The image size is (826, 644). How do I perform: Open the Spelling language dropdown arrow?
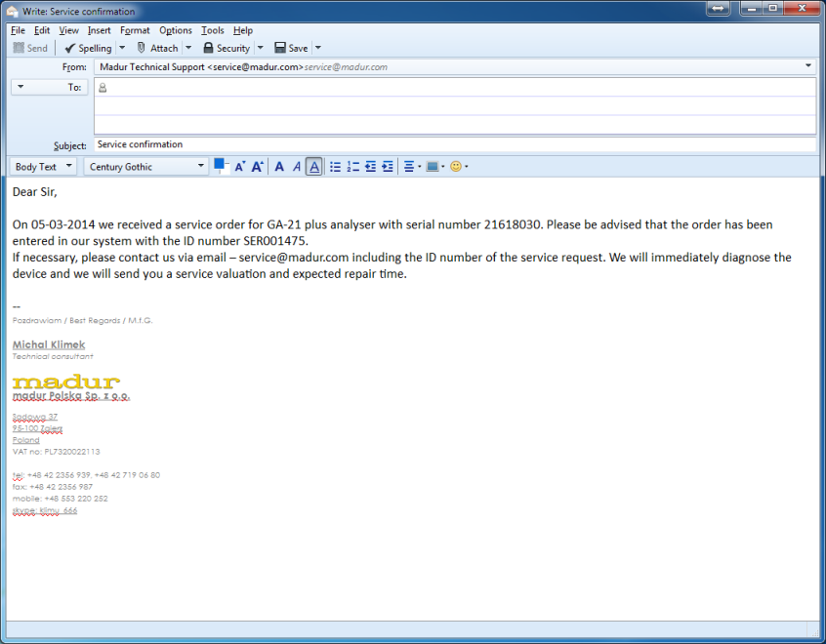point(122,48)
